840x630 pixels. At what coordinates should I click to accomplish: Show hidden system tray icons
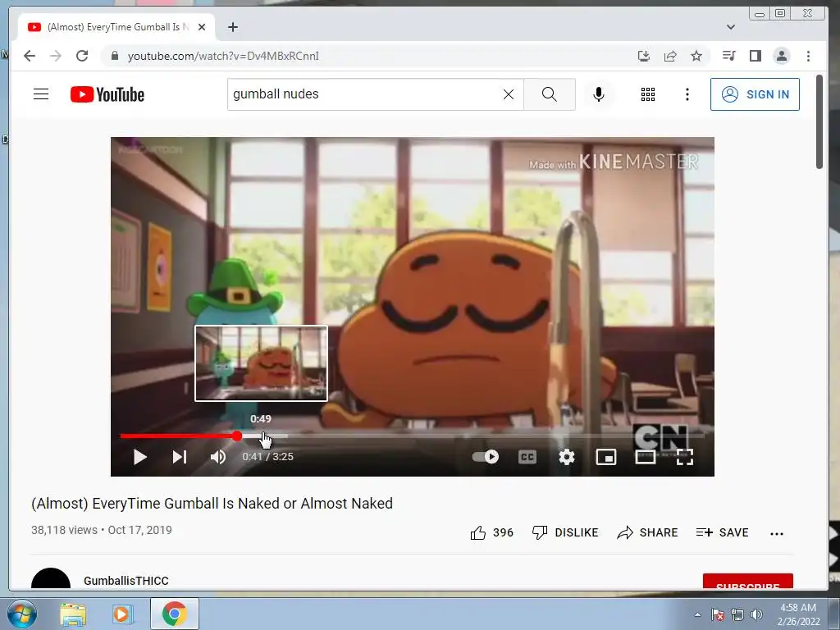(697, 615)
